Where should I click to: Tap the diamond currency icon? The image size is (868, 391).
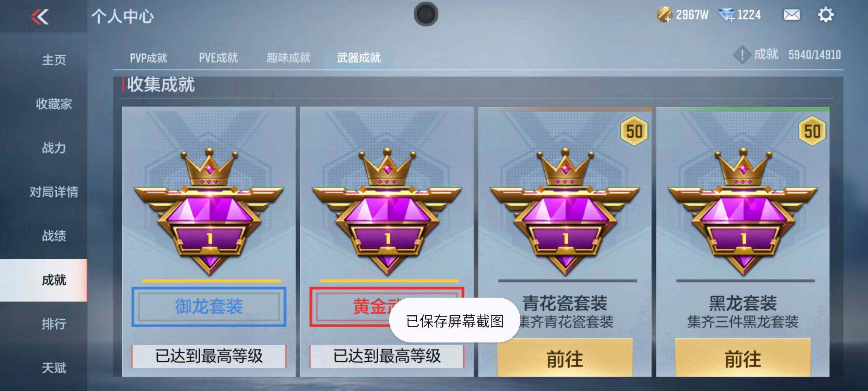point(726,15)
